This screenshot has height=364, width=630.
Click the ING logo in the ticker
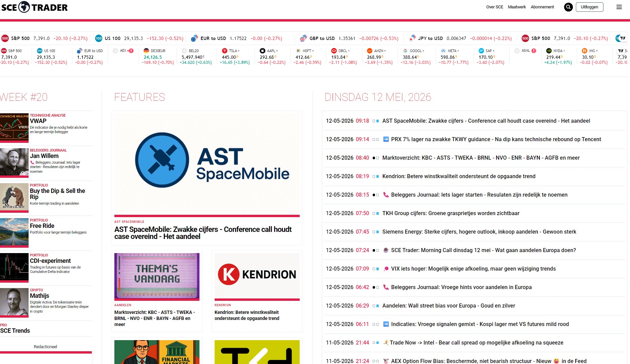[x=585, y=51]
